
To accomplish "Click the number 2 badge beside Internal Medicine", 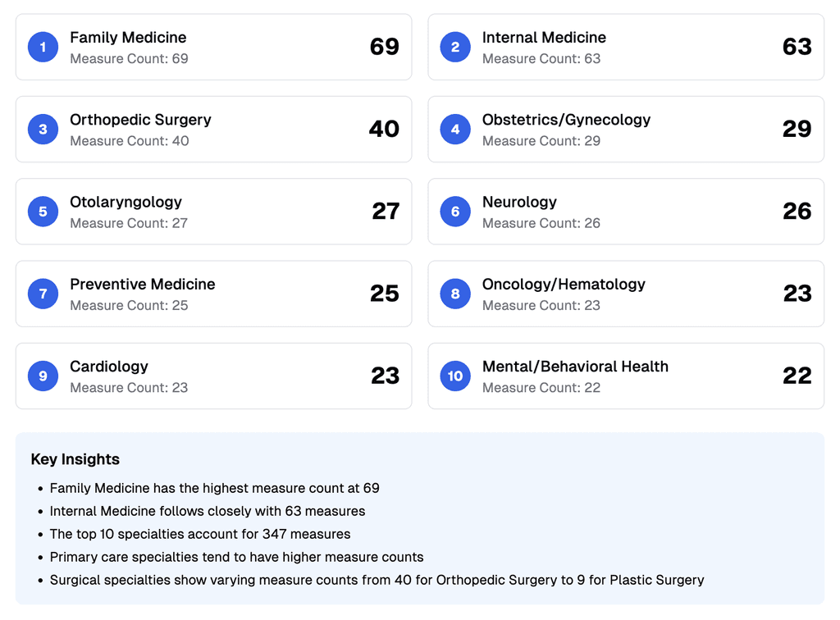I will (455, 47).
